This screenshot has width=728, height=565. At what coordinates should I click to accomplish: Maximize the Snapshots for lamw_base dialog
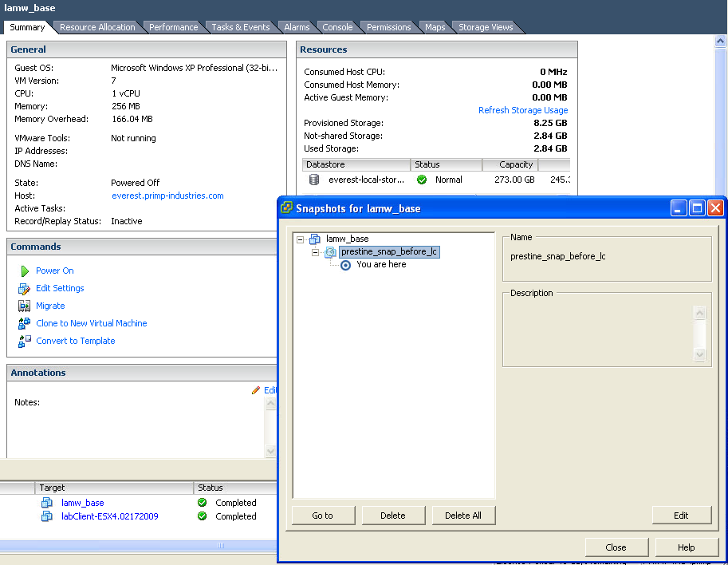pyautogui.click(x=697, y=208)
